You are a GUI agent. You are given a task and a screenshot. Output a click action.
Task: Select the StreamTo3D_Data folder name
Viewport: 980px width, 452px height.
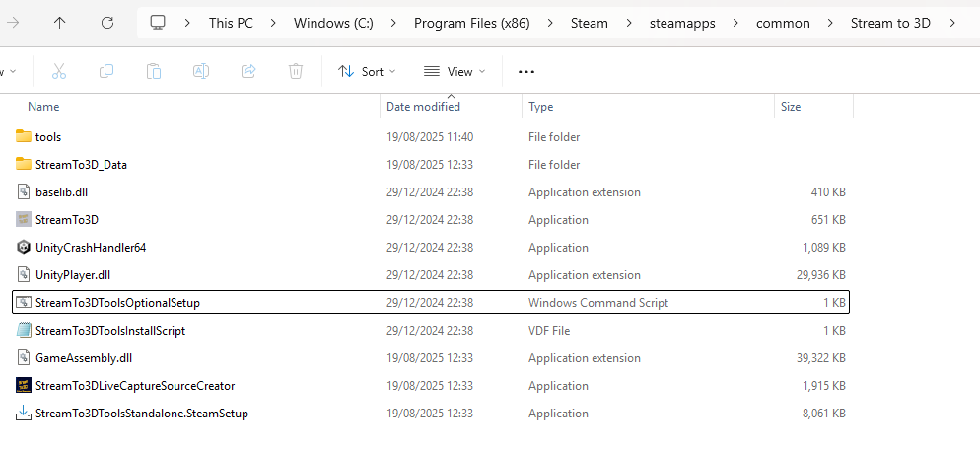(81, 164)
